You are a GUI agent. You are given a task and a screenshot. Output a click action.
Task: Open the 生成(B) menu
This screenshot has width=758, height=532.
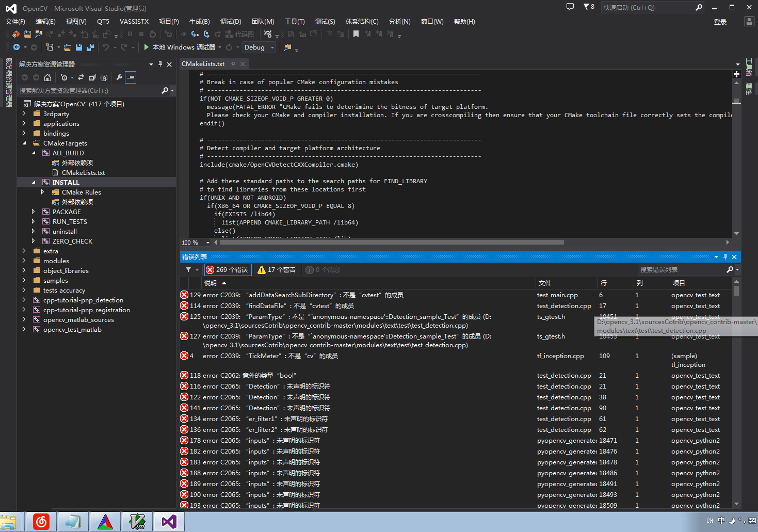[199, 21]
